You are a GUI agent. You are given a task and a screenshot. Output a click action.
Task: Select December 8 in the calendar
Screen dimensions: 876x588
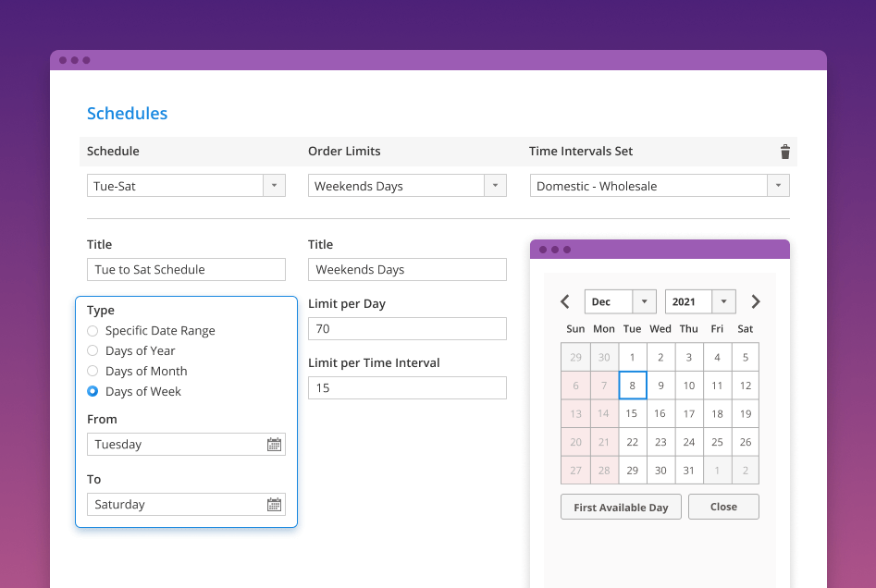[x=632, y=386]
